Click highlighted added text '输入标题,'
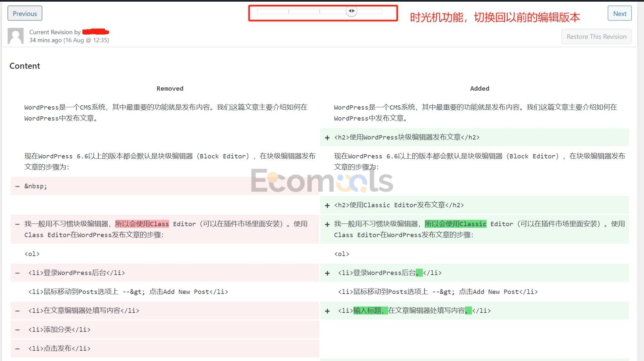 click(371, 311)
